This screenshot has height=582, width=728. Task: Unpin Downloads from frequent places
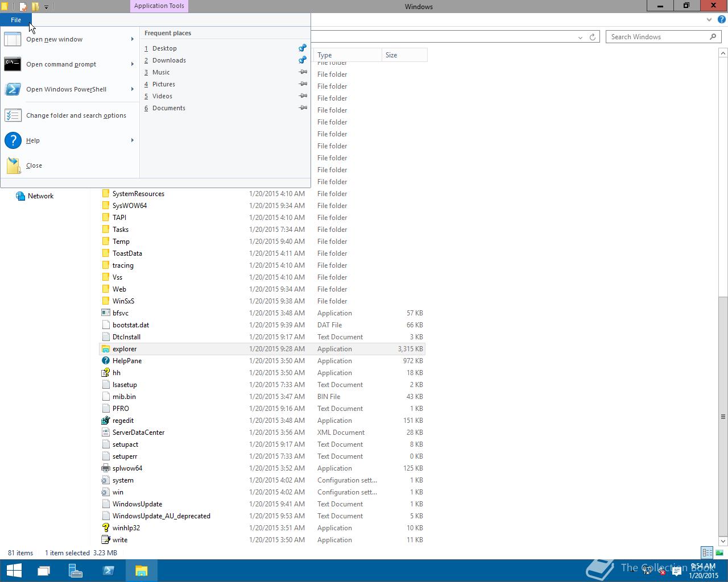[303, 60]
